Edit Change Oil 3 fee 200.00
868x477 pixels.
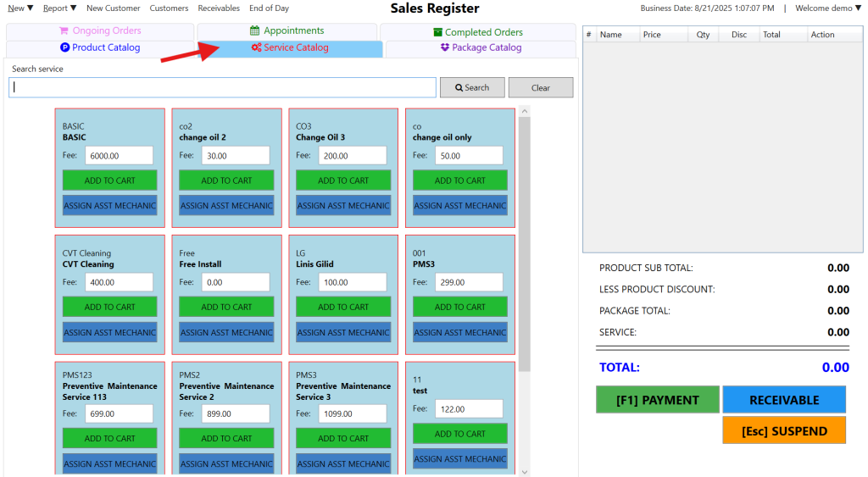click(x=353, y=156)
